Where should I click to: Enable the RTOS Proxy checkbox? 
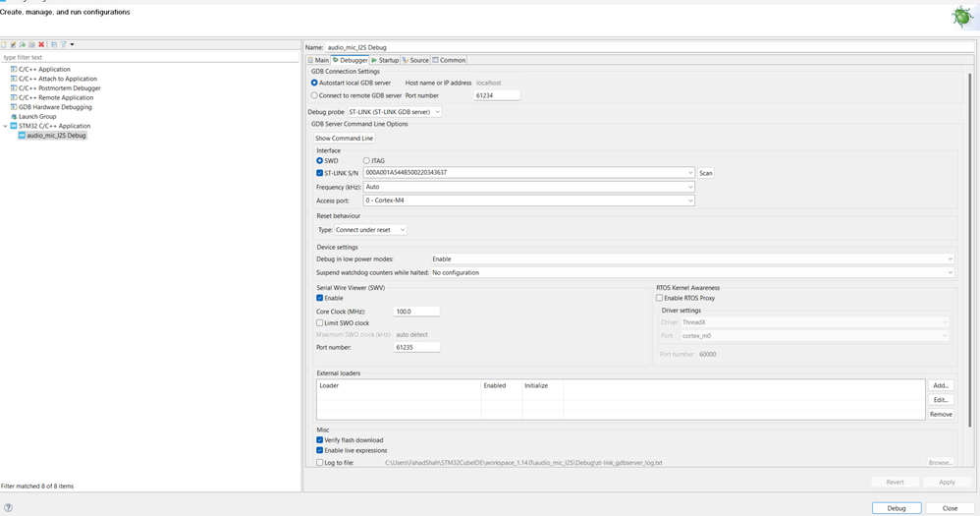660,298
